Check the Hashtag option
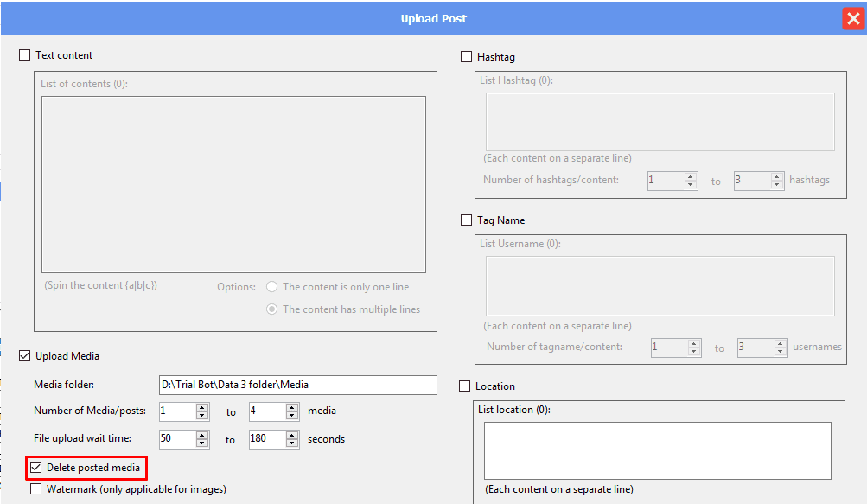867x504 pixels. click(467, 57)
